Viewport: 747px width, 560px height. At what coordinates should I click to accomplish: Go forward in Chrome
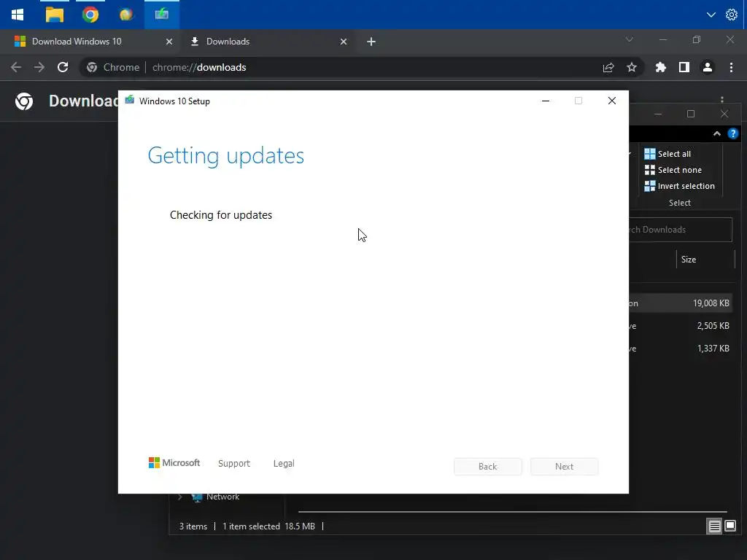(x=39, y=67)
